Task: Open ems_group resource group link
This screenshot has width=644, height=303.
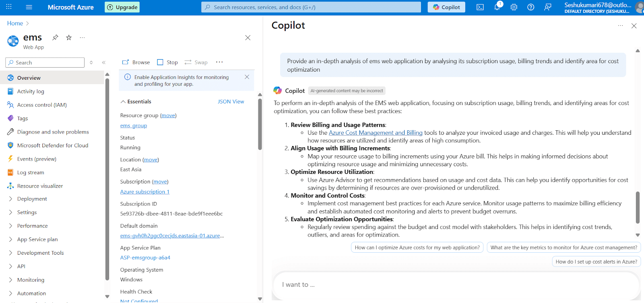Action: [134, 126]
